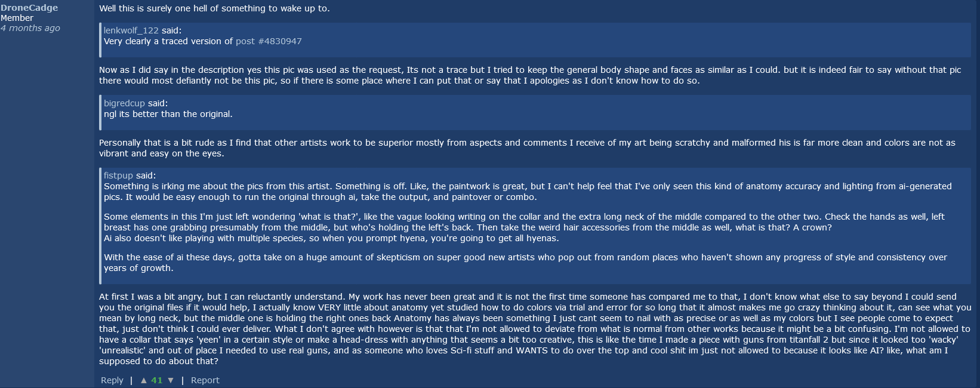Select the 'Very clearly a traced version' quote block

[535, 40]
